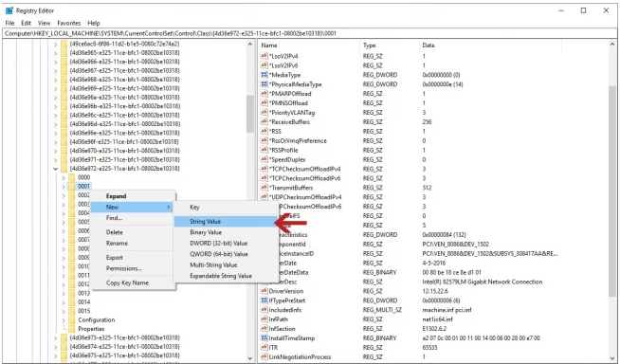Open the Help menu
This screenshot has width=620, height=364.
pyautogui.click(x=94, y=23)
